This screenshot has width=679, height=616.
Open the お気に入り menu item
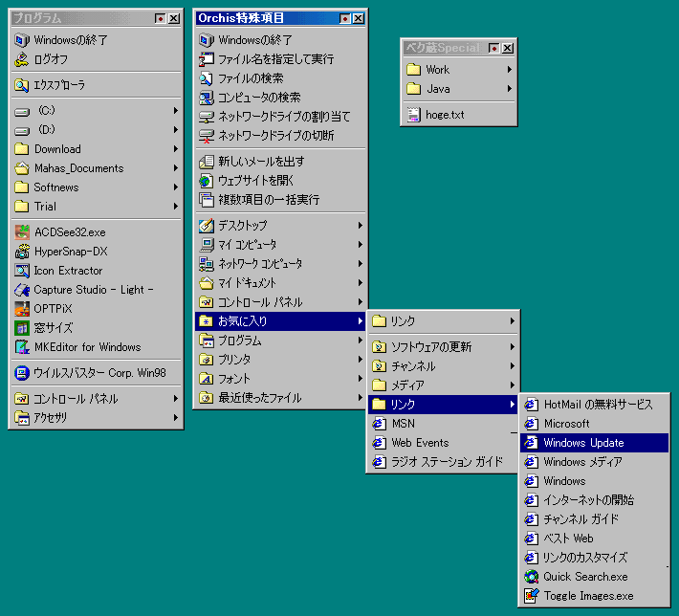point(280,321)
